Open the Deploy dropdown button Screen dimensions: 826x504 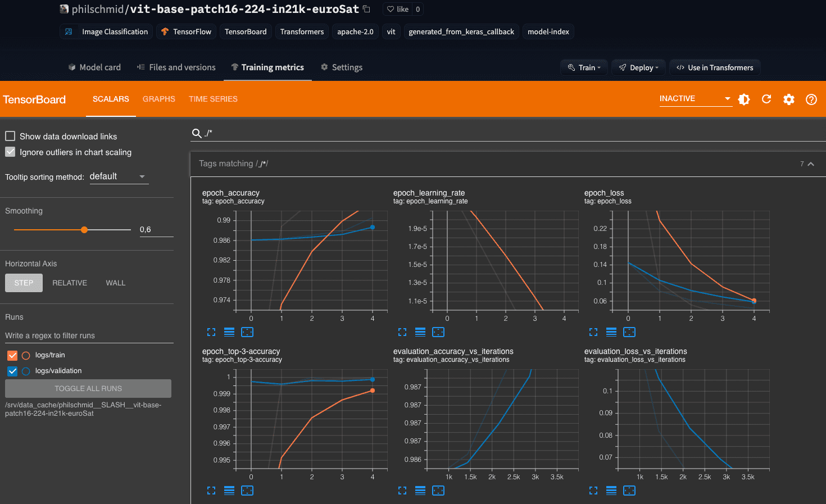(638, 67)
